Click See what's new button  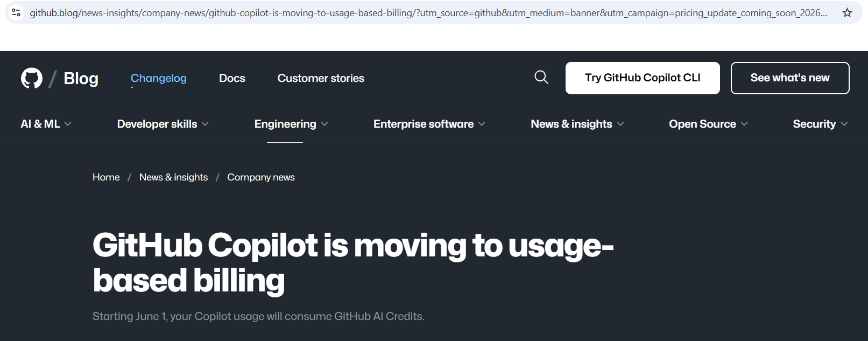(790, 78)
